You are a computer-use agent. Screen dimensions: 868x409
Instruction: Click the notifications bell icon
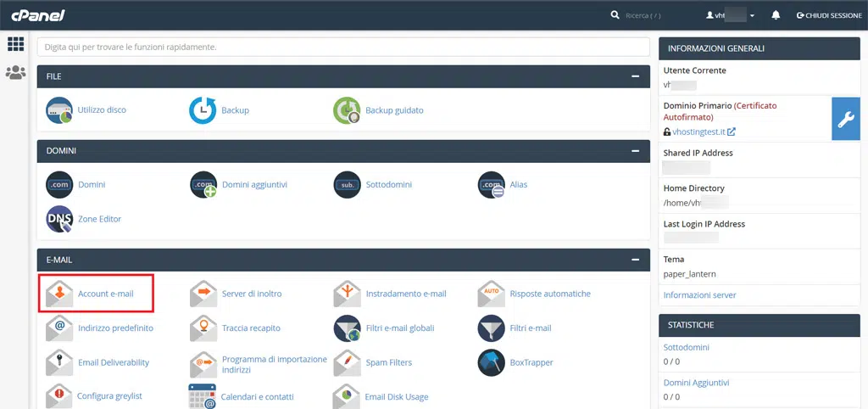point(776,15)
